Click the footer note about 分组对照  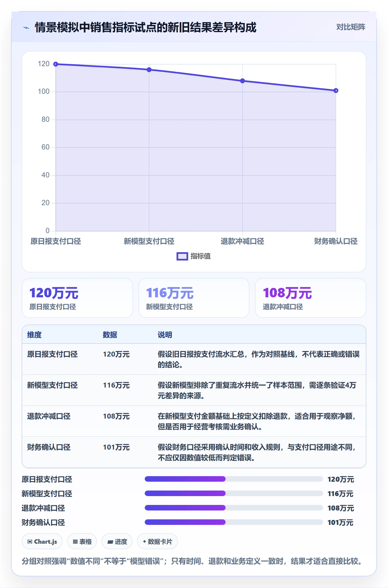192,561
